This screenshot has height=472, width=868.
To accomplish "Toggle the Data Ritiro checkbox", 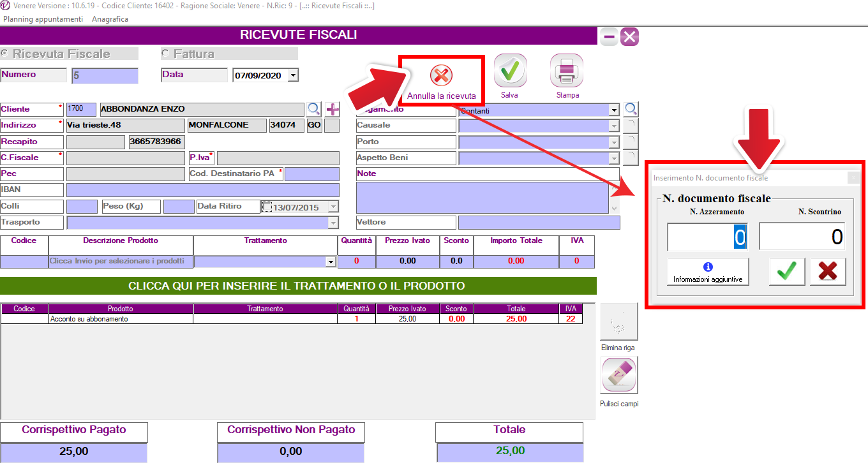I will pos(267,207).
